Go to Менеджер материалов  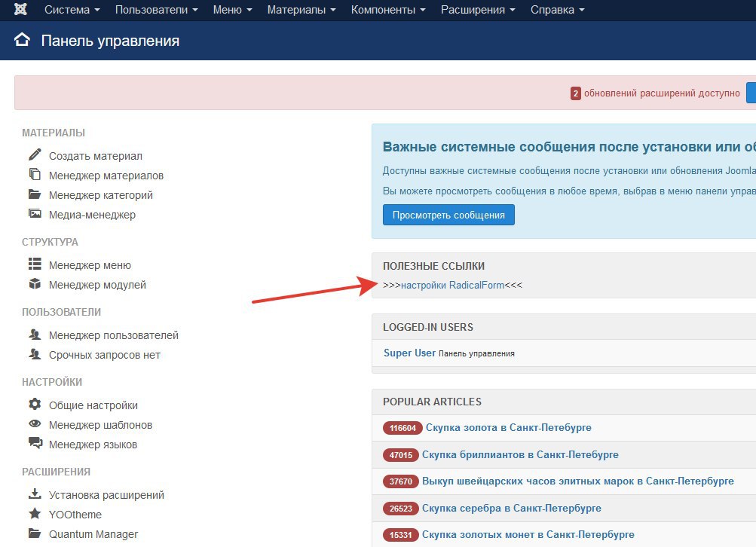coord(106,176)
